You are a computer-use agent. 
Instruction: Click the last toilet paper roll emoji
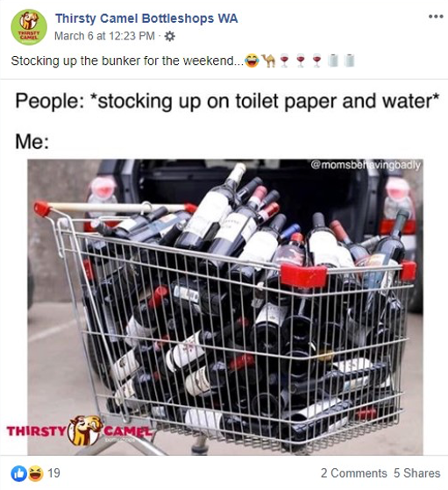[350, 60]
